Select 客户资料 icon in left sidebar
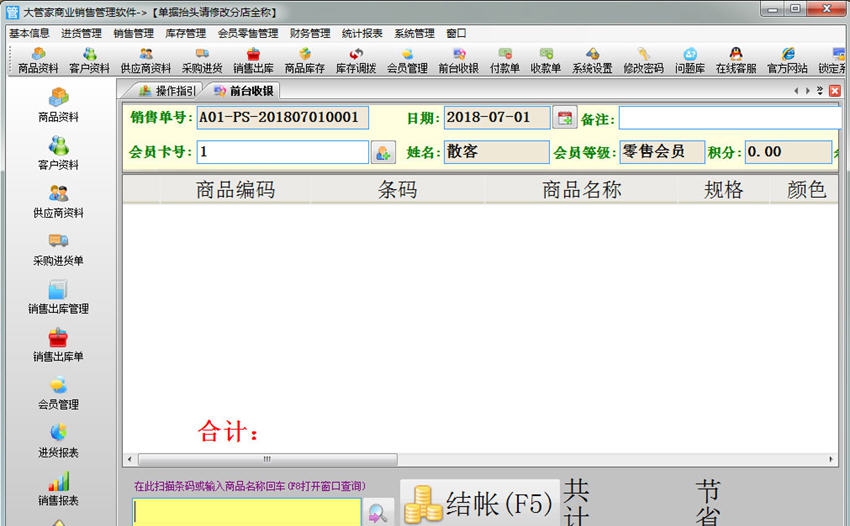The height and width of the screenshot is (526, 850). tap(59, 153)
